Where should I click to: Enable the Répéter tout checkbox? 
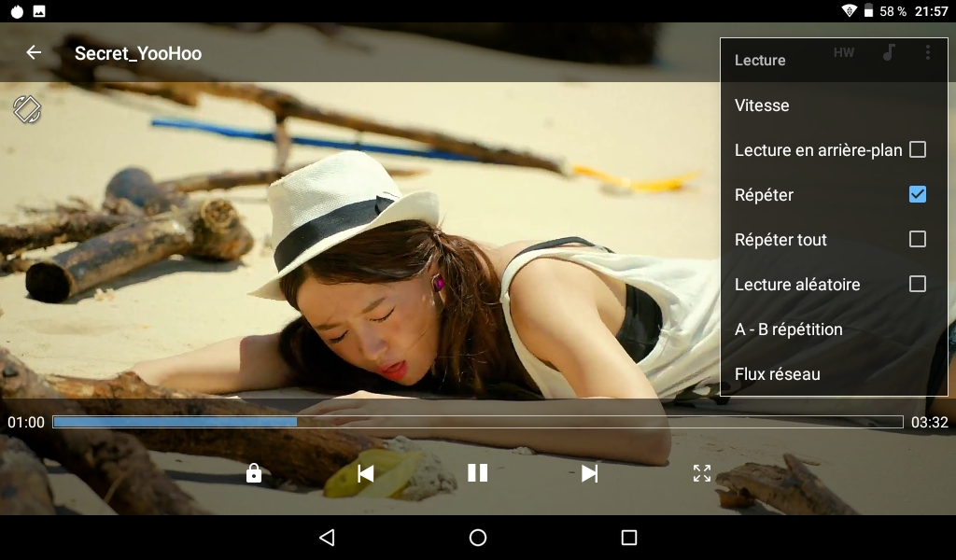917,239
